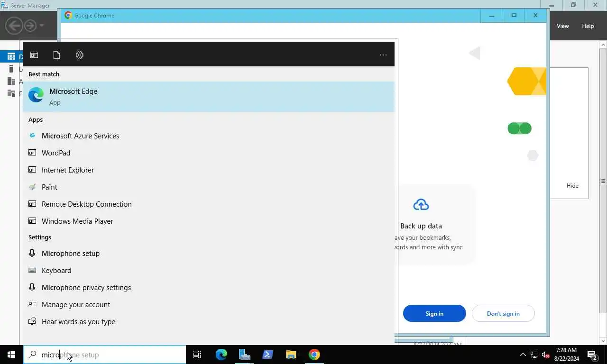This screenshot has height=364, width=607.
Task: Click the Microsoft Edge logo in best match
Action: (x=36, y=95)
